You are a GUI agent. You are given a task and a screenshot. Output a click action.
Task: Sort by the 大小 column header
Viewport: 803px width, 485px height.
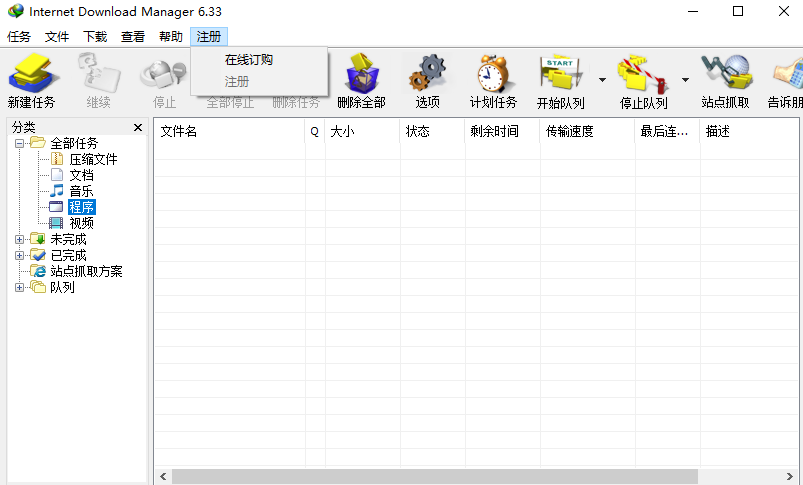coord(362,132)
